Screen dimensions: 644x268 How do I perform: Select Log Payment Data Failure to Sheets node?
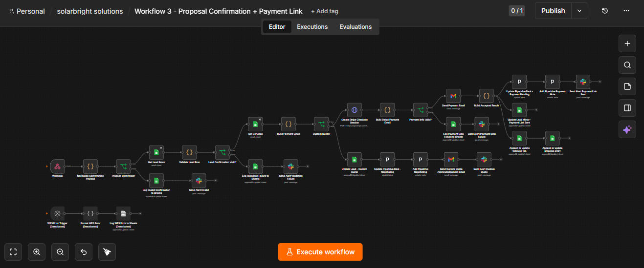click(x=453, y=124)
